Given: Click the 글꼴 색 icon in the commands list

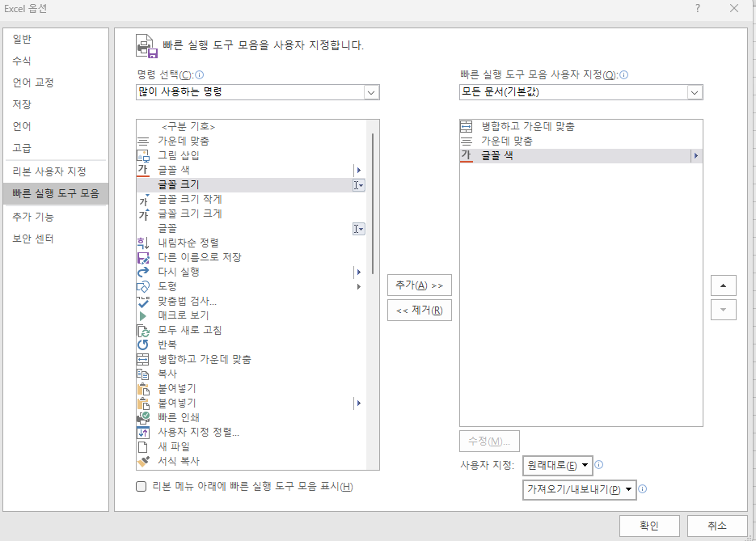Looking at the screenshot, I should 143,170.
